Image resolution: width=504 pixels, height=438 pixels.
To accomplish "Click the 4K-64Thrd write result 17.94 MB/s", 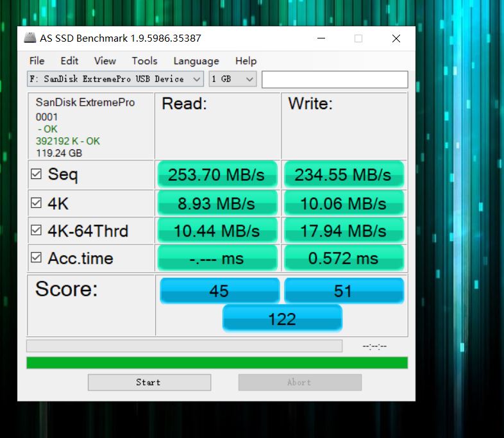I will [344, 230].
